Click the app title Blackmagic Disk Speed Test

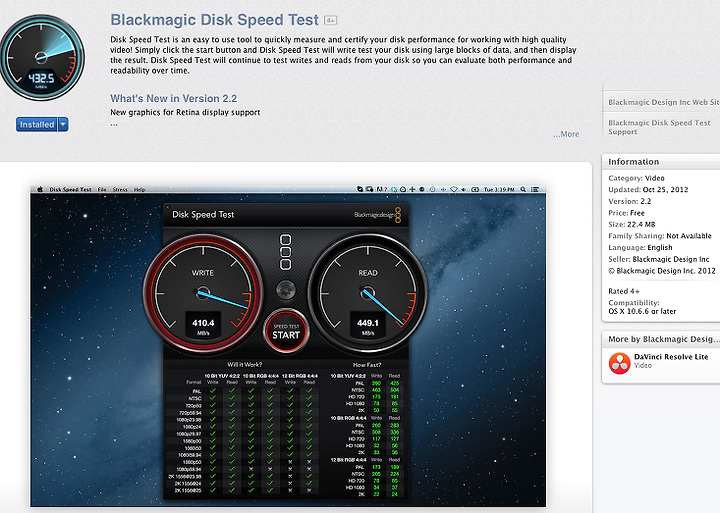(x=214, y=20)
